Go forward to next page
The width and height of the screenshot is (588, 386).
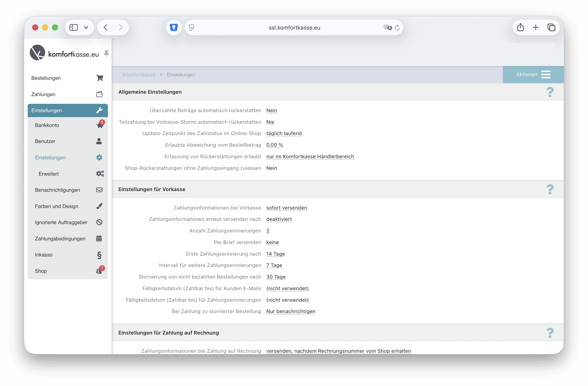coord(121,27)
